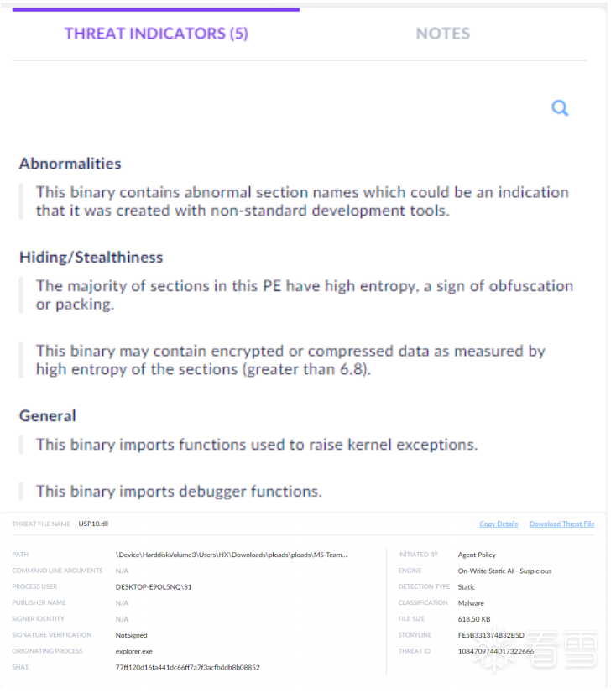This screenshot has width=616, height=693.
Task: Click the USP10.dll threat file name
Action: click(x=94, y=524)
